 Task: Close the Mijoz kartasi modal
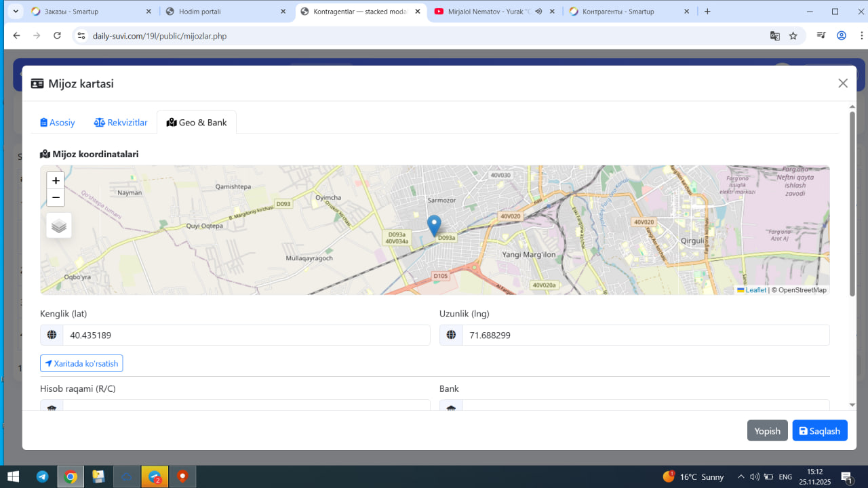[x=843, y=83]
